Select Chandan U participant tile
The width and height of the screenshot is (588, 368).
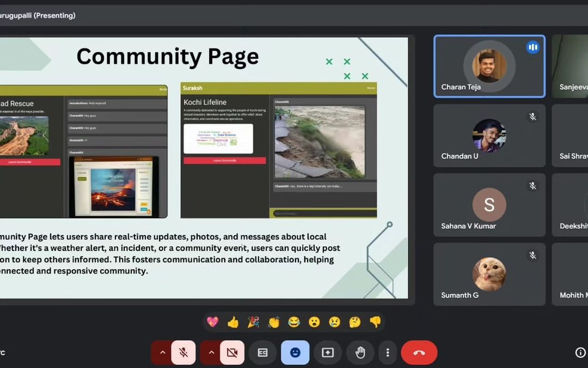click(x=489, y=136)
